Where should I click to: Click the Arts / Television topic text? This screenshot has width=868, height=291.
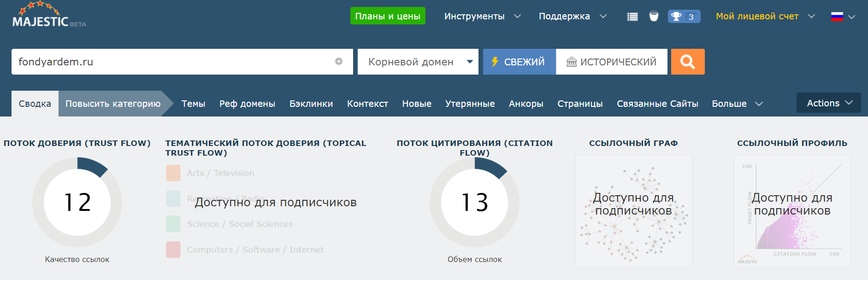click(x=220, y=173)
